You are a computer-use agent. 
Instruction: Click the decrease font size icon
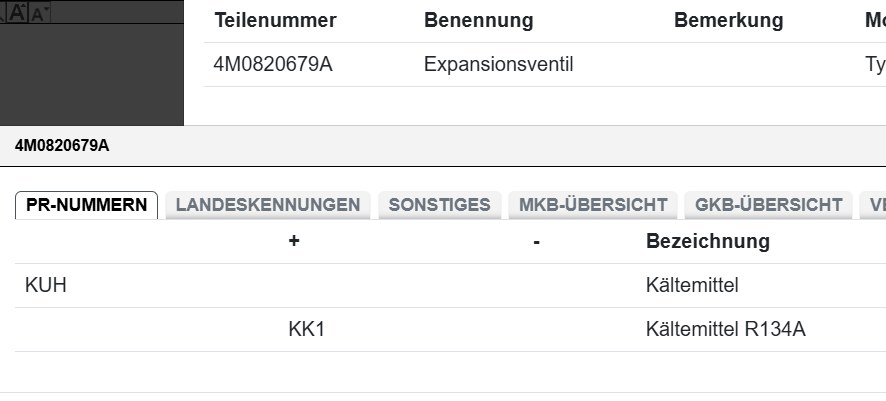pos(39,14)
